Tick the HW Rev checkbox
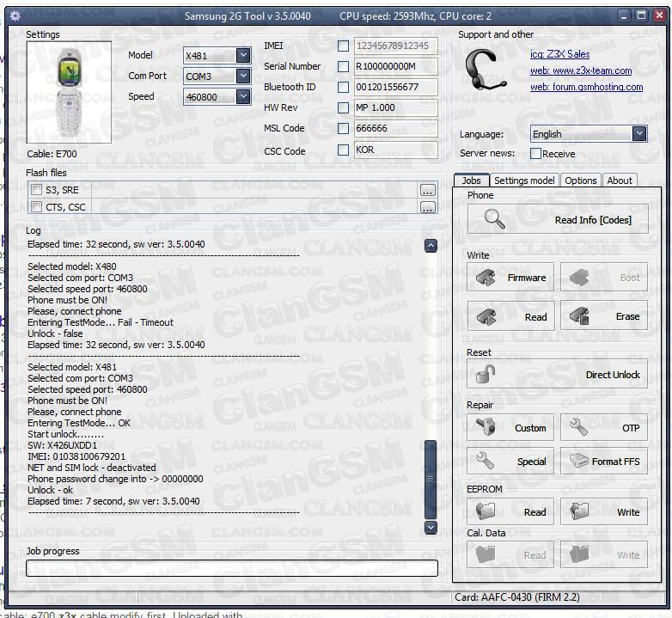 pos(343,107)
